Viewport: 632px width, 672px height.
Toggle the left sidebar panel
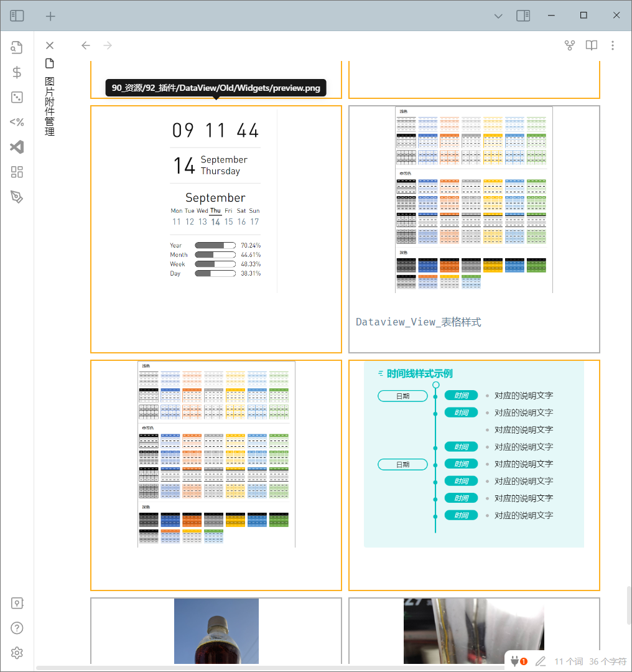point(17,16)
